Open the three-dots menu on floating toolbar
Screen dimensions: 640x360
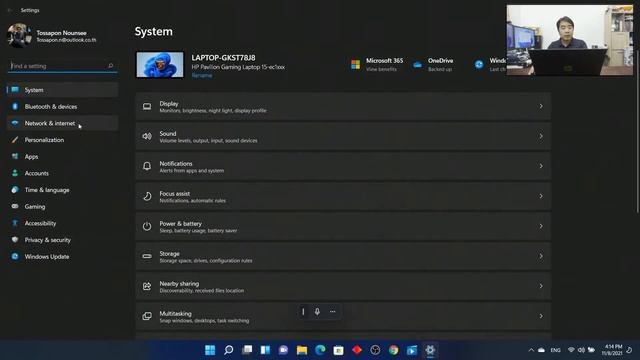[333, 312]
